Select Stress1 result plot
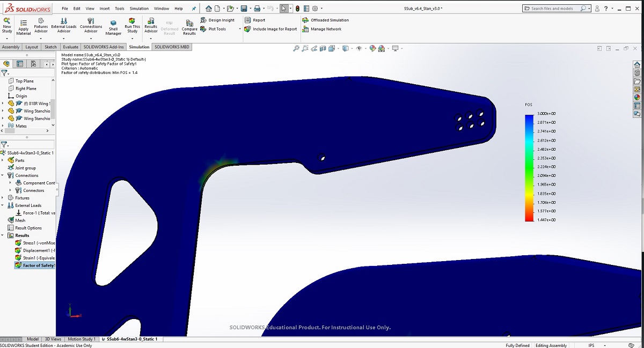Image resolution: width=644 pixels, height=348 pixels. coord(35,243)
